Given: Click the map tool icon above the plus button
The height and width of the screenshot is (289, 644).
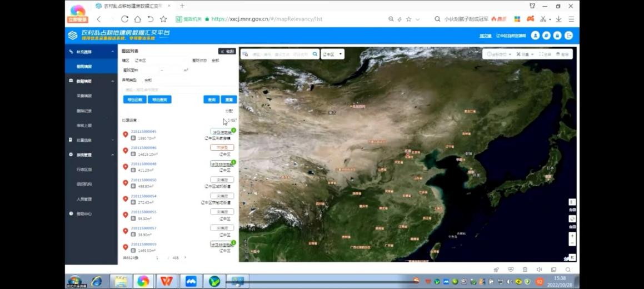Looking at the screenshot, I should [572, 219].
